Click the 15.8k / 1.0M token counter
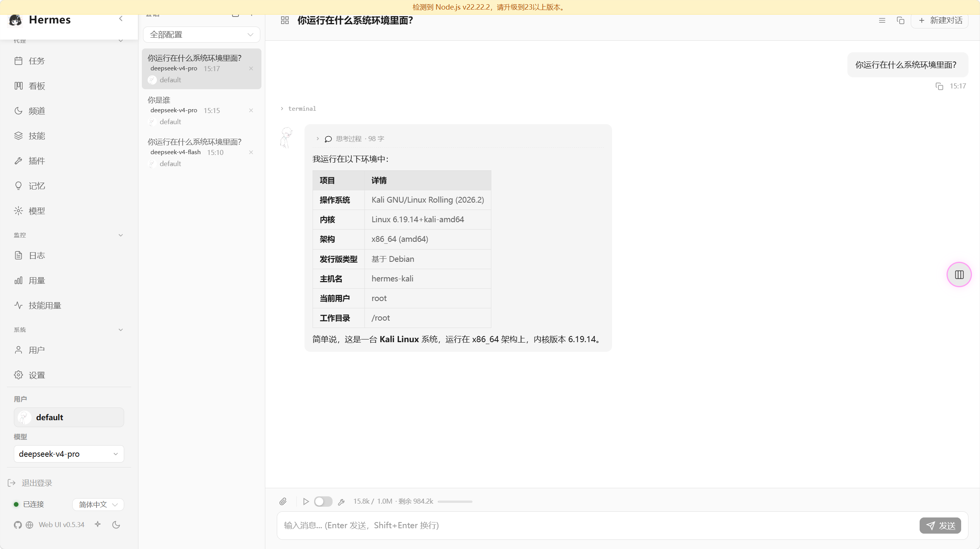This screenshot has height=549, width=980. click(373, 501)
